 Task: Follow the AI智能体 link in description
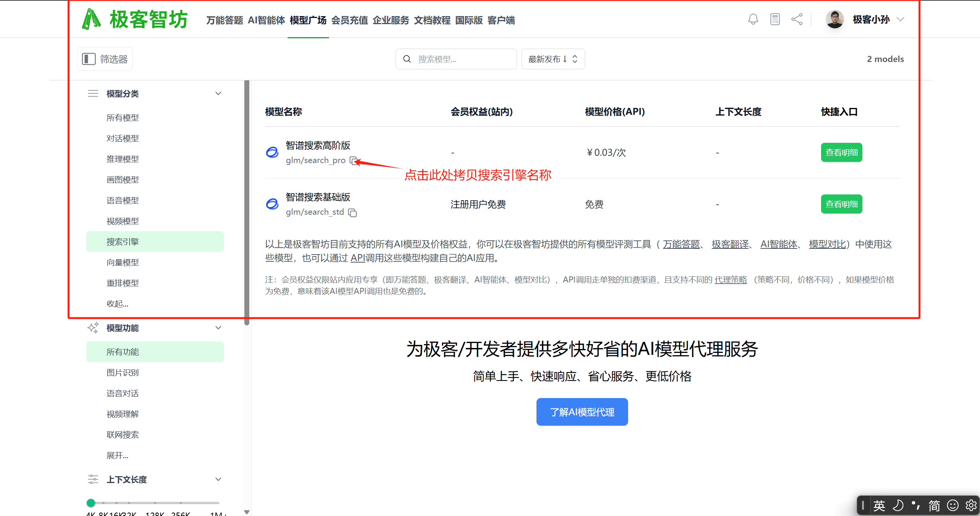pos(779,244)
